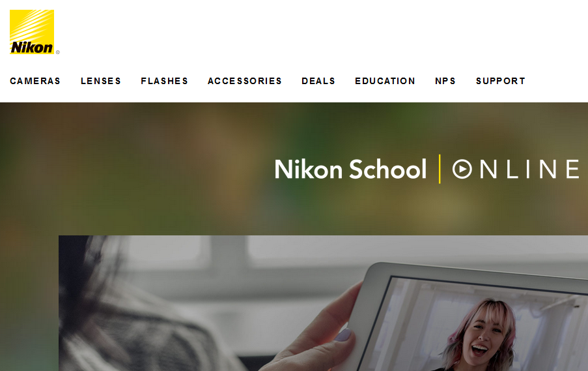The height and width of the screenshot is (371, 588).
Task: Click the yellow Nikon logo
Action: 32,32
